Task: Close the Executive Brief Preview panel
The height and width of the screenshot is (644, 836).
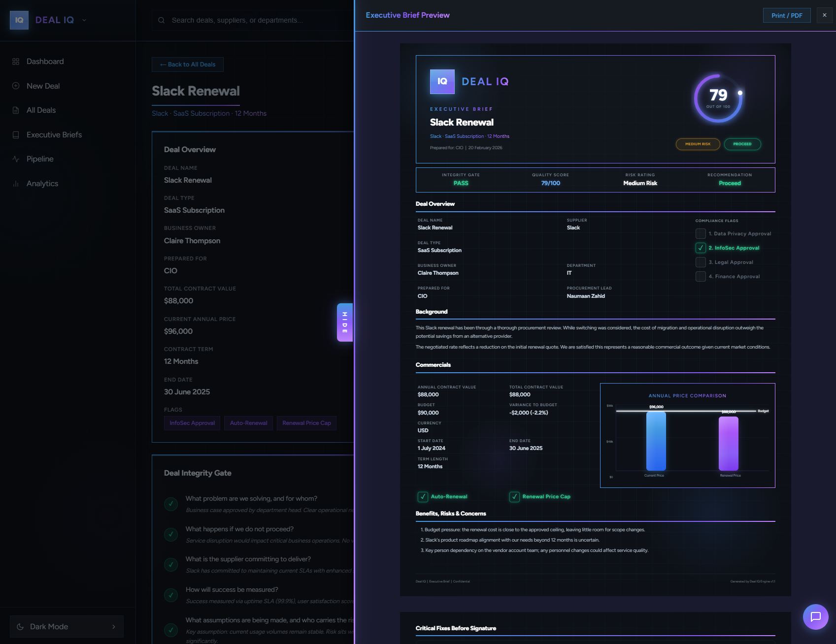Action: 825,15
